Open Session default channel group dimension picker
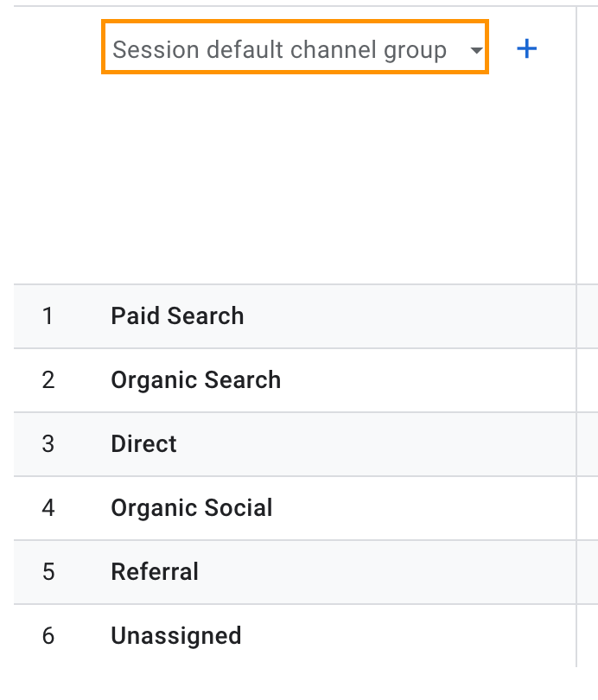This screenshot has height=700, width=598. coord(279,50)
